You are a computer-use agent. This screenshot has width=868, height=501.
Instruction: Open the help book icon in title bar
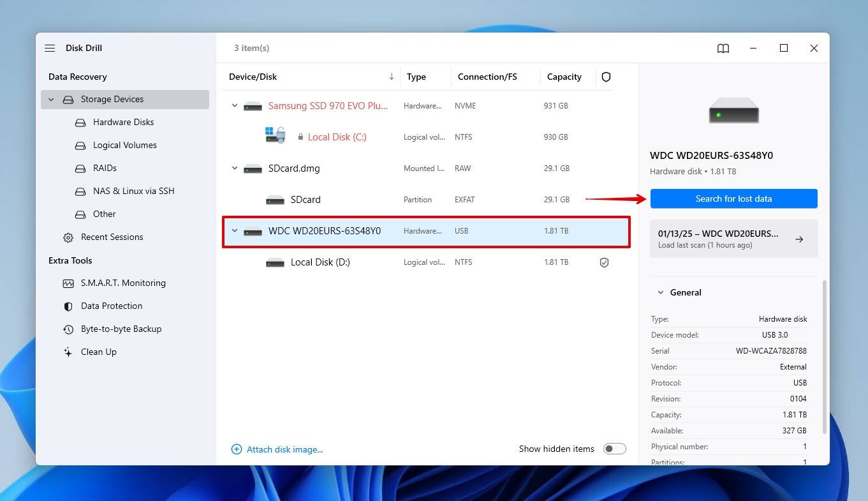[723, 49]
